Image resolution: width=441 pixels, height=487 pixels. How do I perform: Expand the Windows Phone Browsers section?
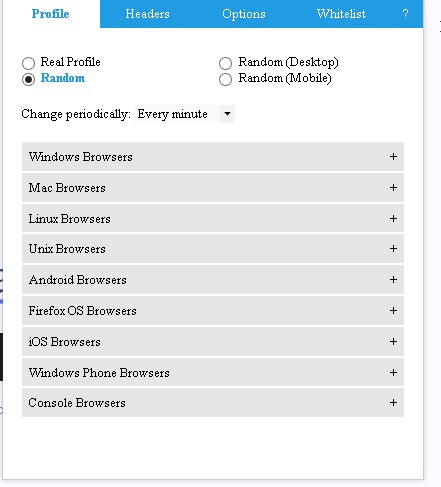point(213,373)
